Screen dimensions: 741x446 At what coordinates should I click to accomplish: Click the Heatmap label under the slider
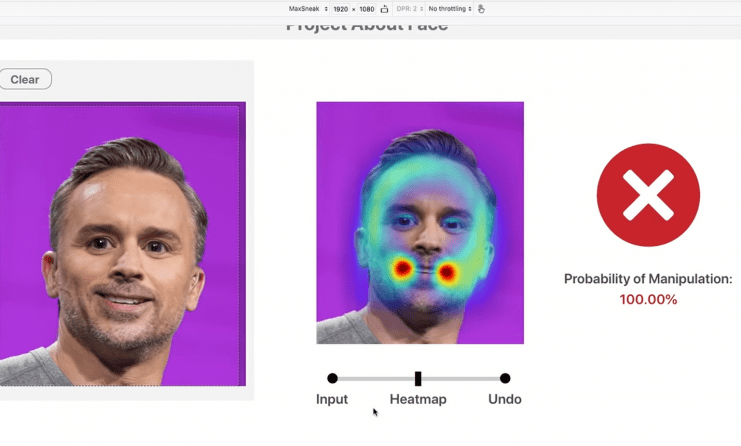coord(418,399)
